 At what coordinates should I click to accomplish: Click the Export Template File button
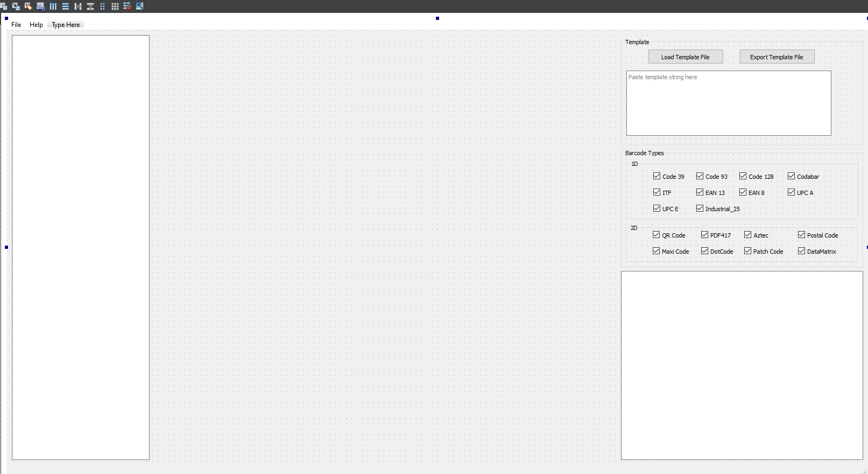pyautogui.click(x=777, y=57)
